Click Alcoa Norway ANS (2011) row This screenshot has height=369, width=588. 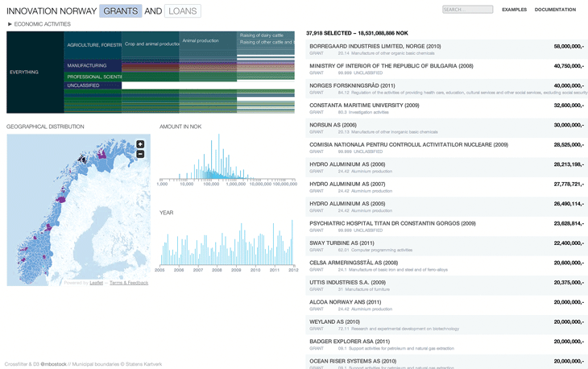point(446,305)
